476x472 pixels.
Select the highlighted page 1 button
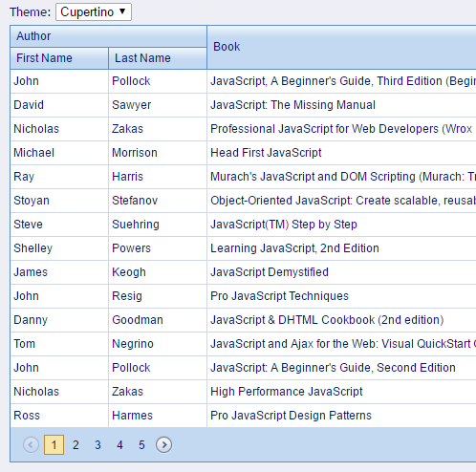click(54, 444)
